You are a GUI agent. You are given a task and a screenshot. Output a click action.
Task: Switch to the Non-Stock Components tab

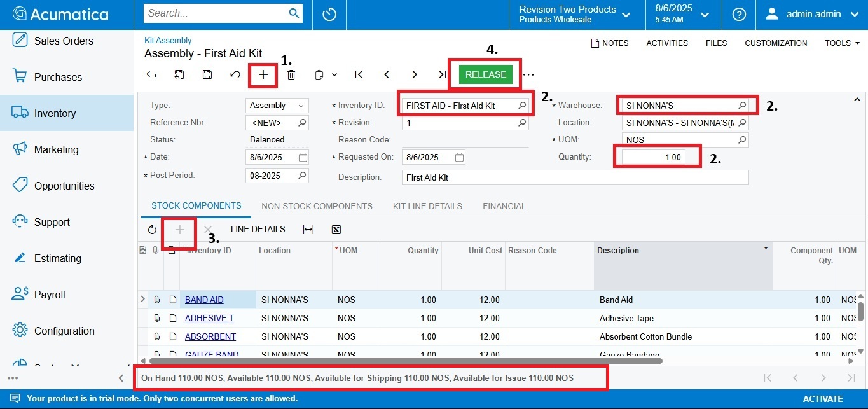coord(317,206)
